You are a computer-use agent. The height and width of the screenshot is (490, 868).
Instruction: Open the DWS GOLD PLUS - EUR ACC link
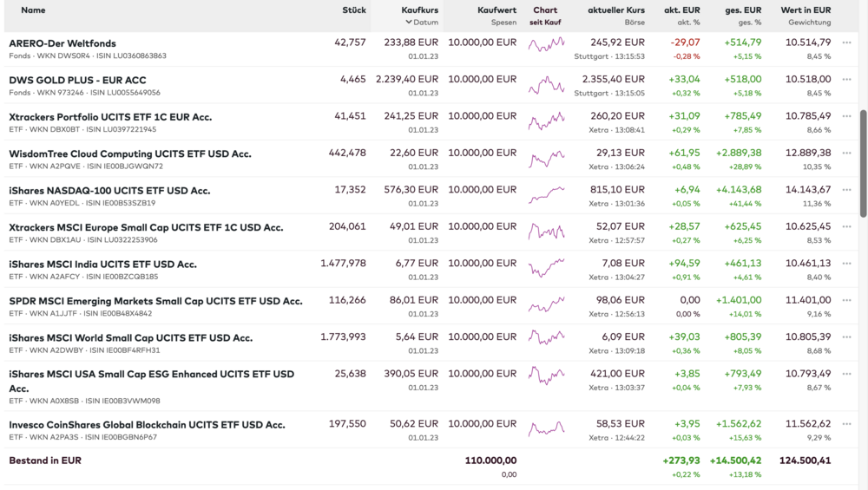[x=77, y=80]
